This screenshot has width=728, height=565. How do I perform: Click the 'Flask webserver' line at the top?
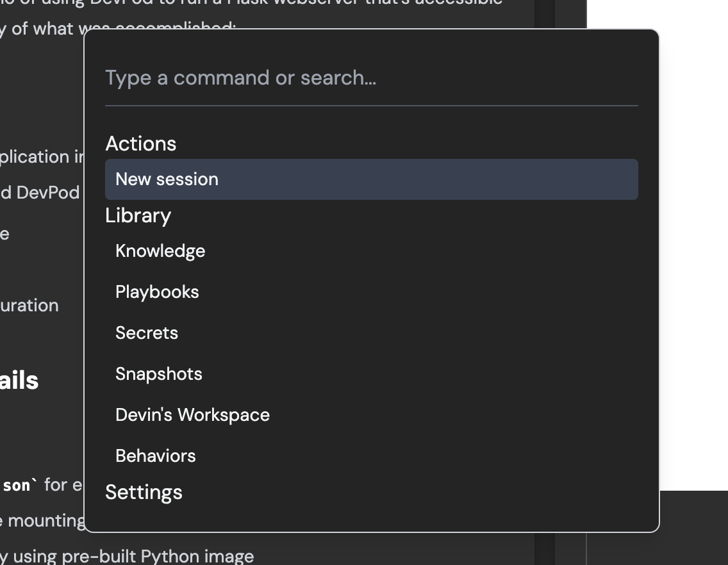(320, 3)
